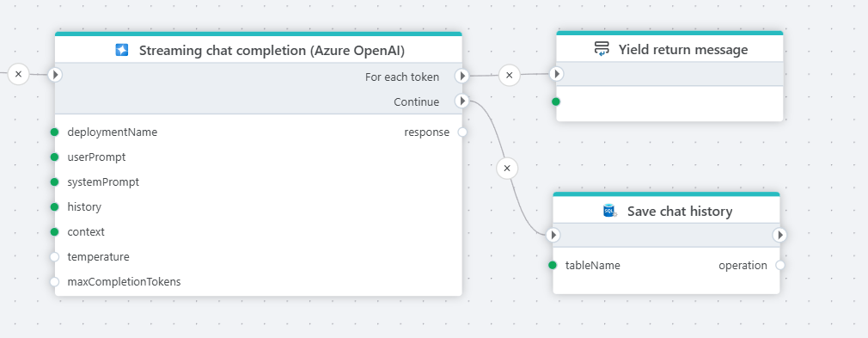Click the tableName input port
The width and height of the screenshot is (868, 338).
coord(553,265)
